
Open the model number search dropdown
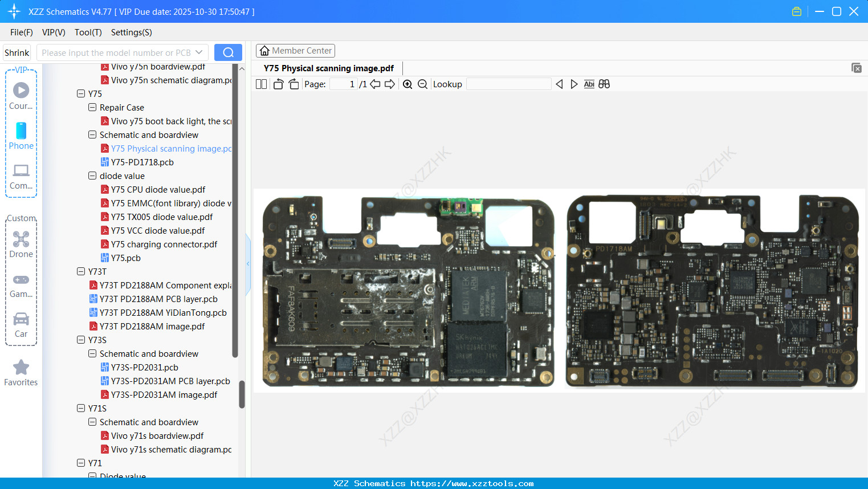click(x=200, y=52)
